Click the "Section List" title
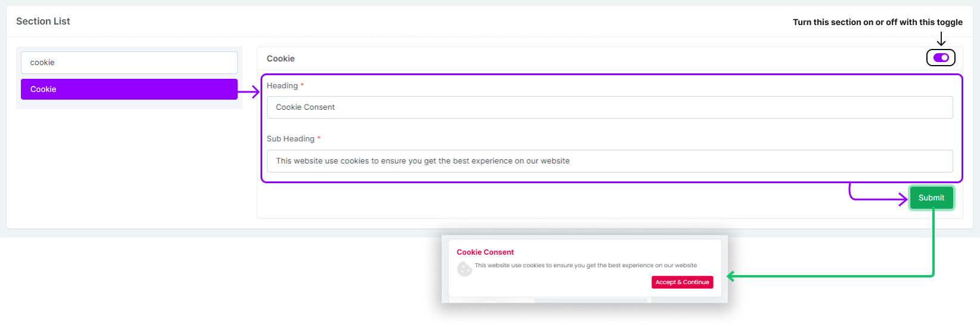The height and width of the screenshot is (327, 980). (43, 21)
